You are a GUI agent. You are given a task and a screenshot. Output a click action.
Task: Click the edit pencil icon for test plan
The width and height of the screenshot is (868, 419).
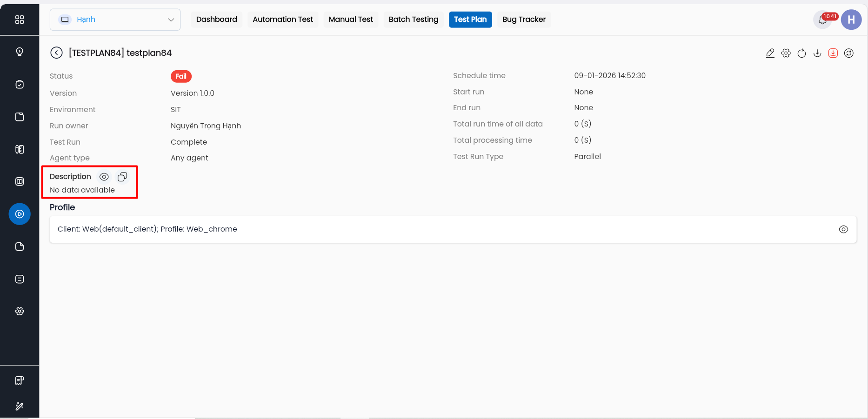point(770,53)
